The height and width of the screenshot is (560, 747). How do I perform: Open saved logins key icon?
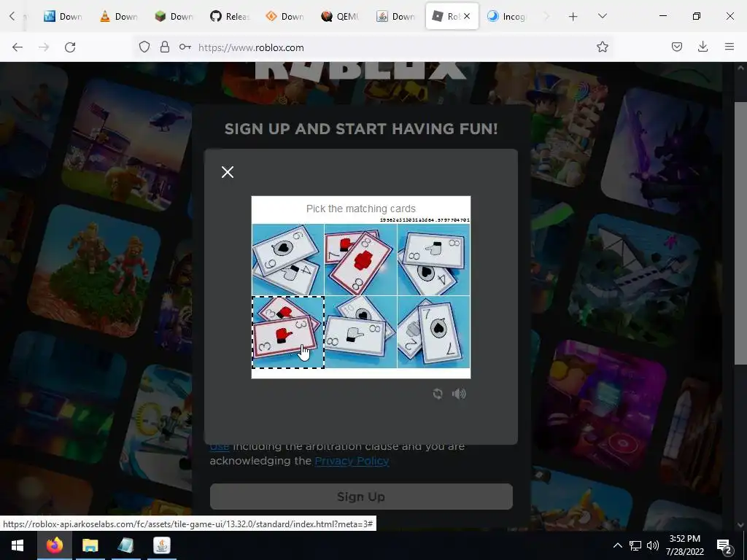coord(185,47)
